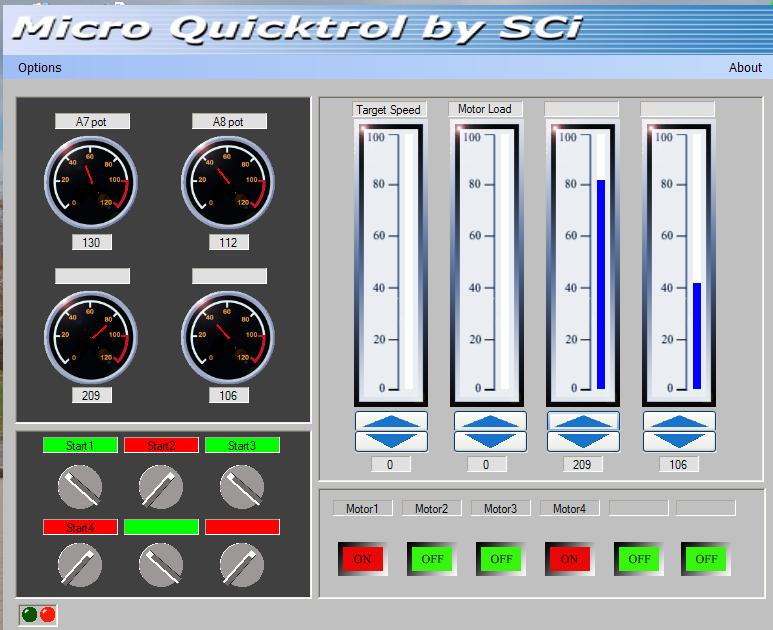Click the Motor2 label
The height and width of the screenshot is (630, 773).
click(x=431, y=508)
